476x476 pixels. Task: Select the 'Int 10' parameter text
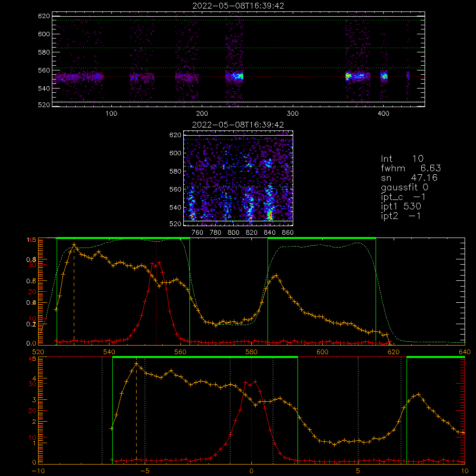pos(402,159)
